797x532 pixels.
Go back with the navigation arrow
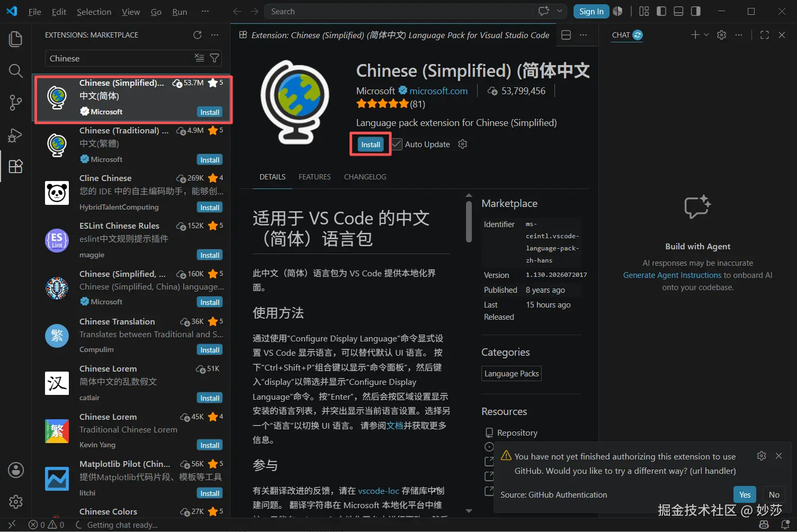click(x=237, y=11)
